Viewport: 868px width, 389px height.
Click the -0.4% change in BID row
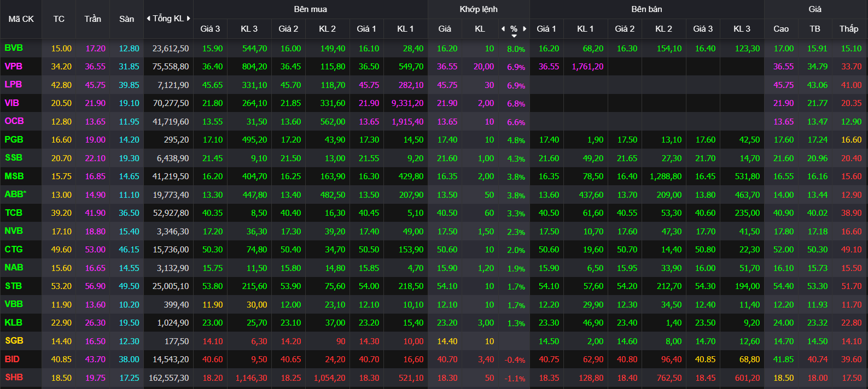point(515,360)
